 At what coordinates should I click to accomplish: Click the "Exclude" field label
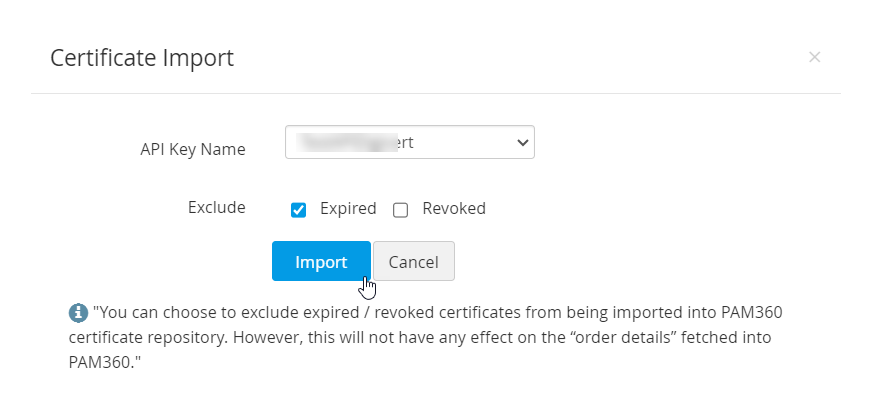click(217, 208)
